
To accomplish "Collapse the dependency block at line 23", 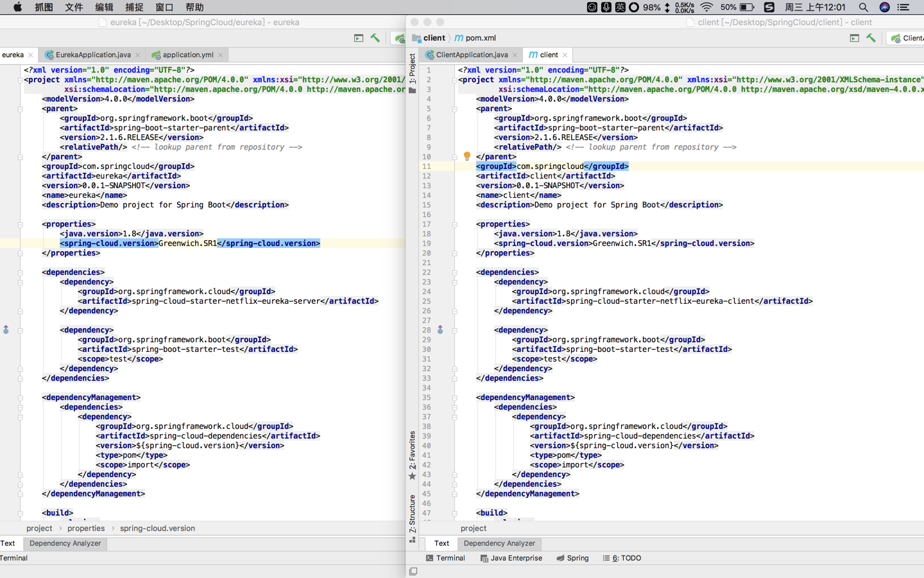I will [454, 282].
